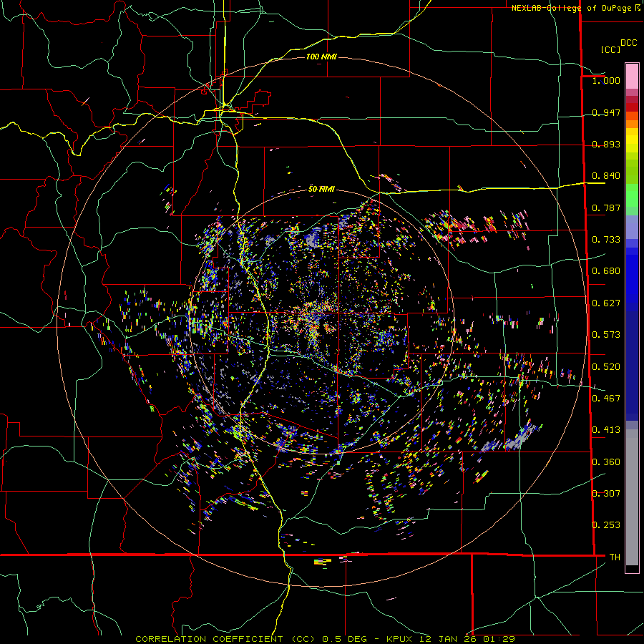
Task: Pick the gray band on the lower color bar
Action: [632, 496]
